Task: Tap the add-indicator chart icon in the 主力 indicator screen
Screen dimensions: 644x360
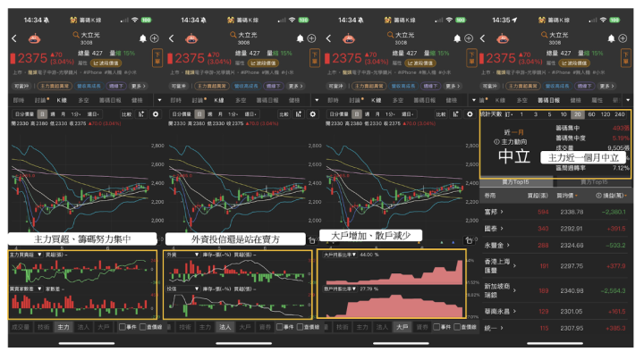Action: pos(141,114)
